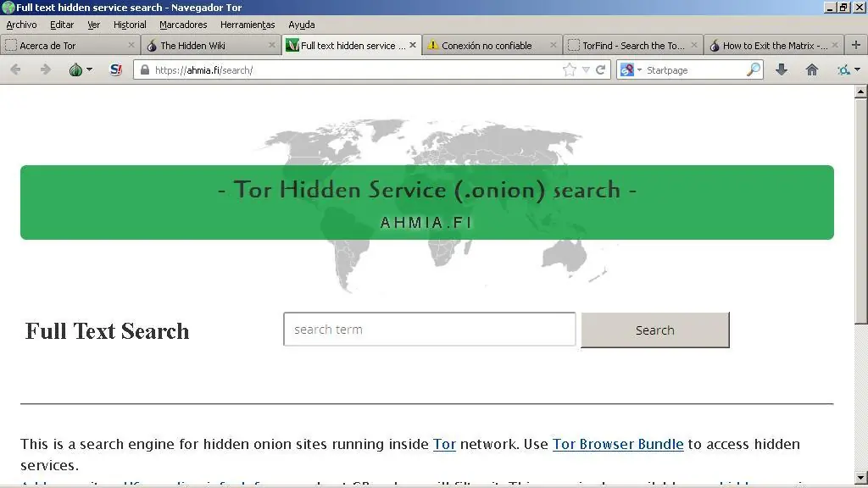The height and width of the screenshot is (488, 868).
Task: Open the Tor onion button menu
Action: pyautogui.click(x=81, y=69)
